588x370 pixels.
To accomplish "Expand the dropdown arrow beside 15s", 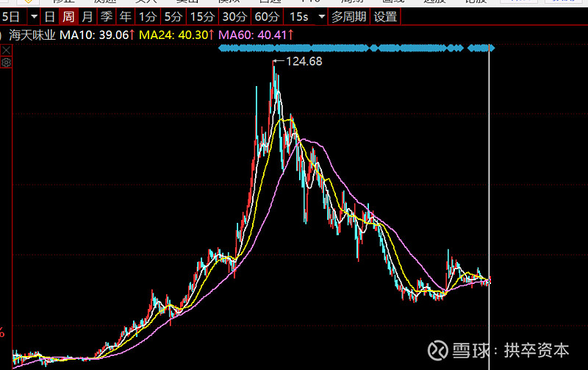I will tap(321, 17).
